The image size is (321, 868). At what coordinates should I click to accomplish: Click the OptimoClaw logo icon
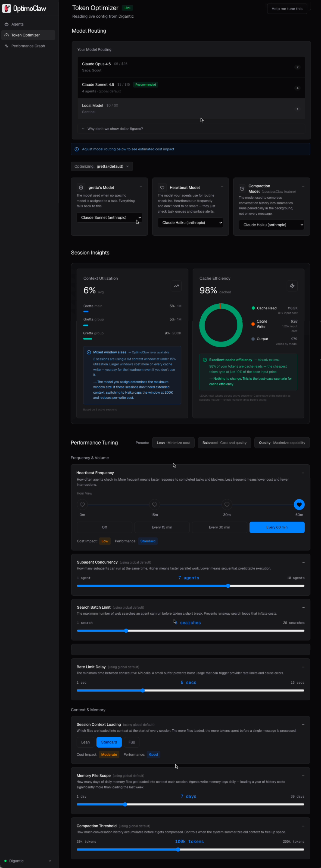(x=7, y=8)
